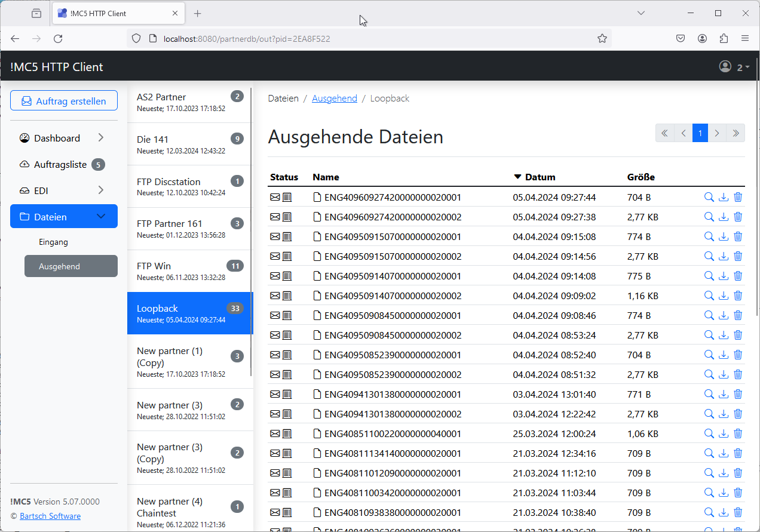Click Auftrag erstellen button
The width and height of the screenshot is (760, 532).
[x=64, y=101]
